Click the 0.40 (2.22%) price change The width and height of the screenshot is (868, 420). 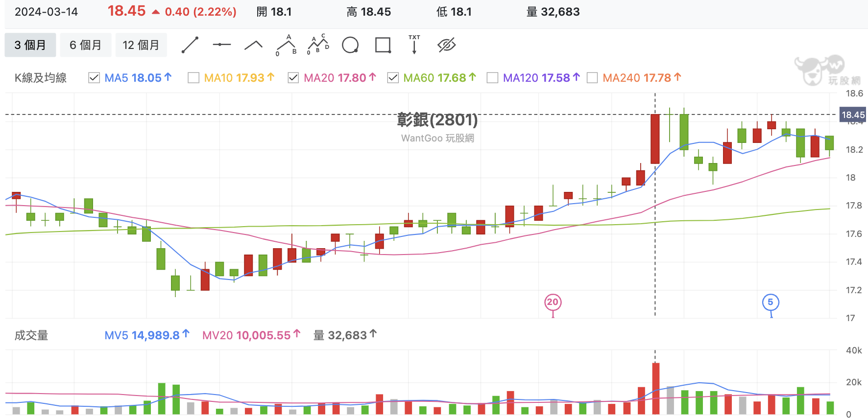point(201,12)
